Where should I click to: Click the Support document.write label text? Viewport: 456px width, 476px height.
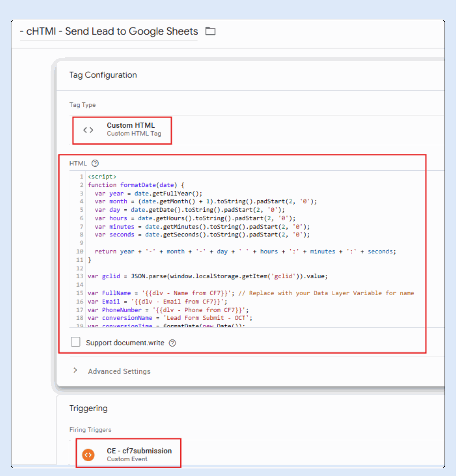[x=125, y=343]
